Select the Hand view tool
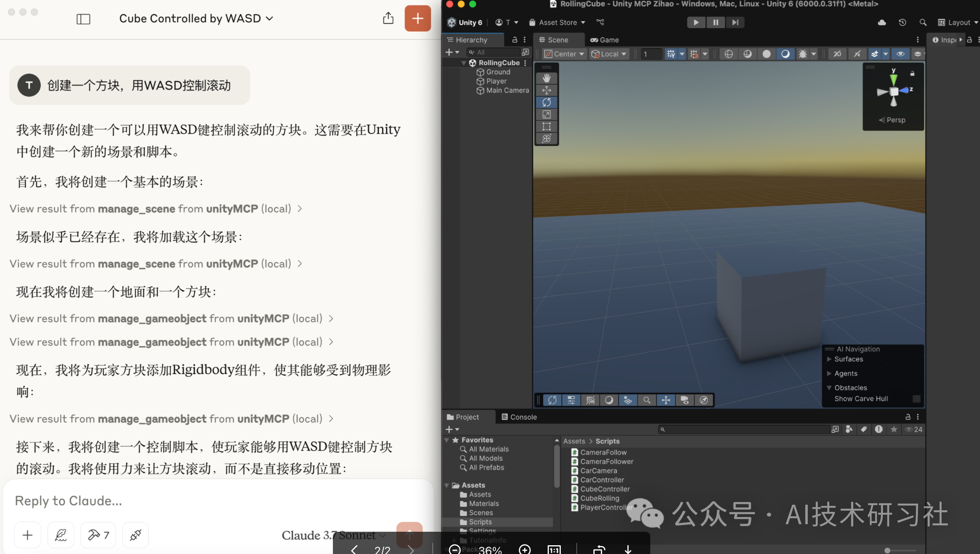 tap(546, 78)
